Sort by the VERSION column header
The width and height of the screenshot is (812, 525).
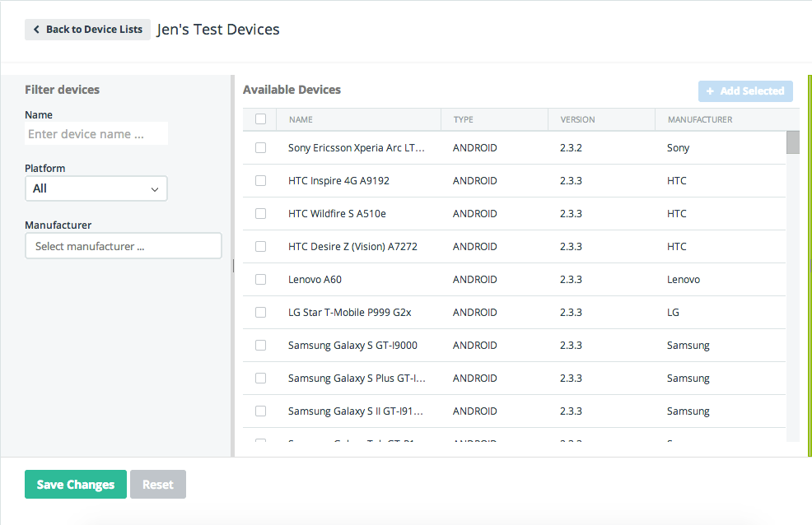coord(577,120)
